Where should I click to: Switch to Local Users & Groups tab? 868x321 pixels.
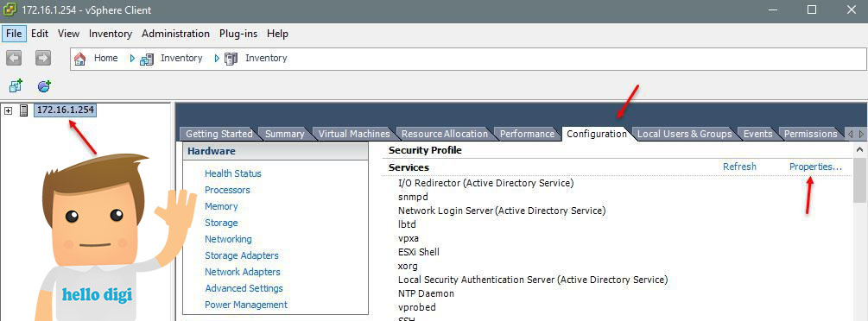coord(685,134)
